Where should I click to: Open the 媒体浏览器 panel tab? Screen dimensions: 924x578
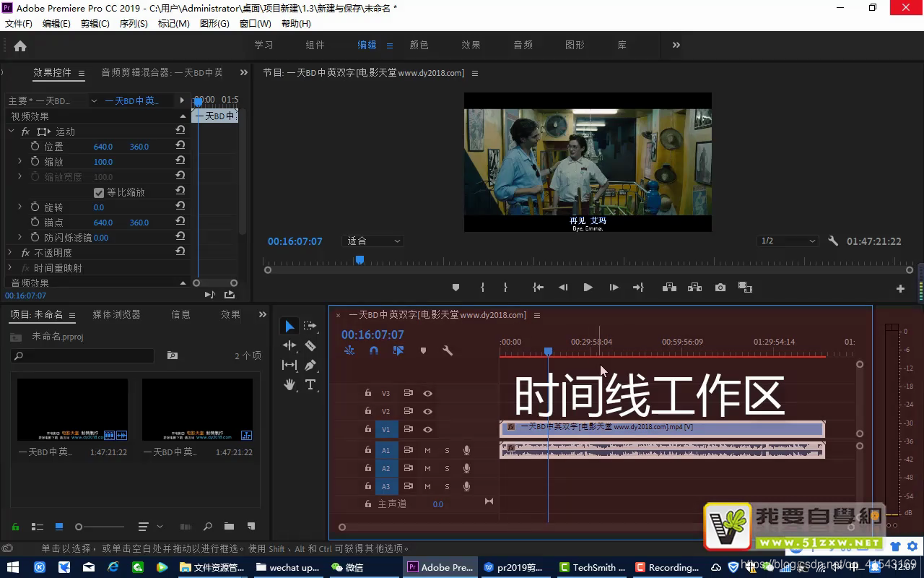[116, 314]
